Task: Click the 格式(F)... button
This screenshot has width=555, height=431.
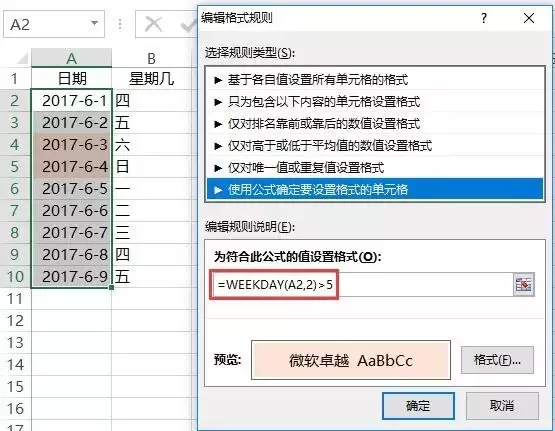Action: 497,360
